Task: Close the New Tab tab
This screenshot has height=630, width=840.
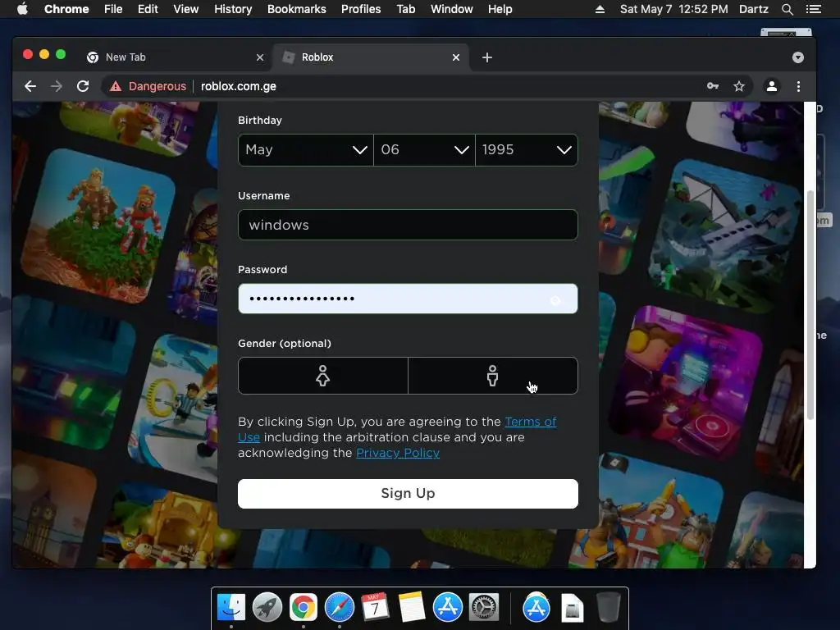Action: tap(260, 57)
